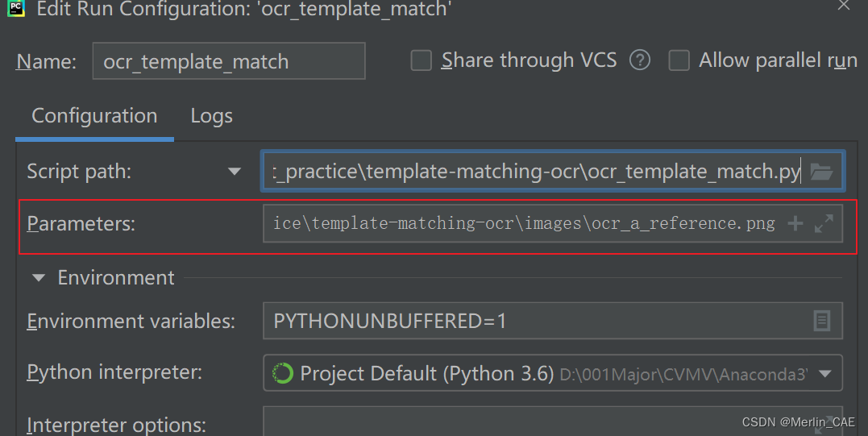Expand the Interpreter options field icon
This screenshot has width=868, height=436.
click(x=824, y=423)
